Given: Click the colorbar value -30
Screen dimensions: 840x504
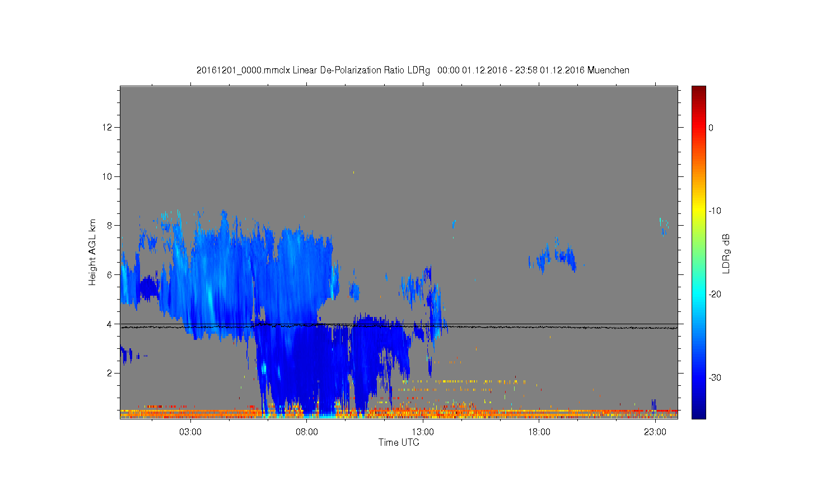Looking at the screenshot, I should coord(715,378).
